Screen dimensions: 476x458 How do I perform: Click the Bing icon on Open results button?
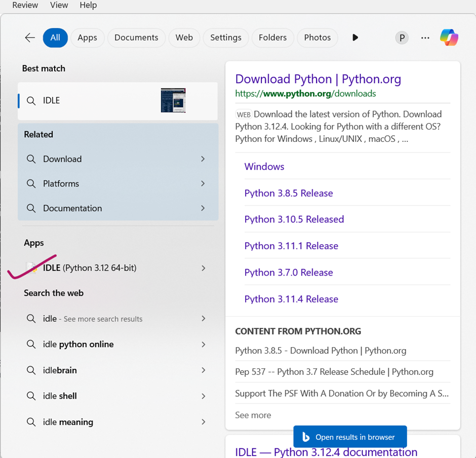coord(306,437)
